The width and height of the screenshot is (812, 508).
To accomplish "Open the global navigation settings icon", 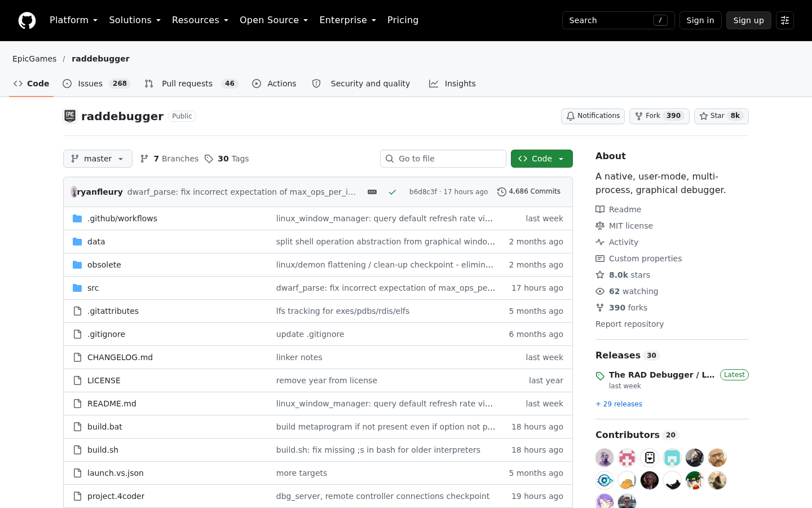I will (785, 20).
